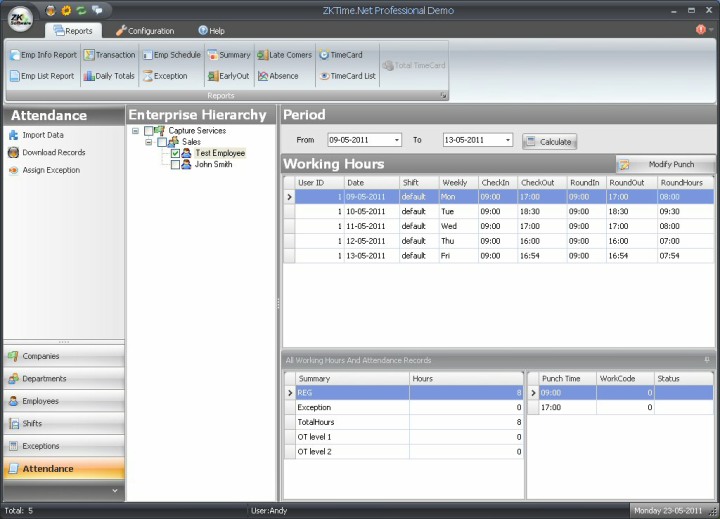Open the To date dropdown
Image resolution: width=720 pixels, height=519 pixels.
[508, 140]
